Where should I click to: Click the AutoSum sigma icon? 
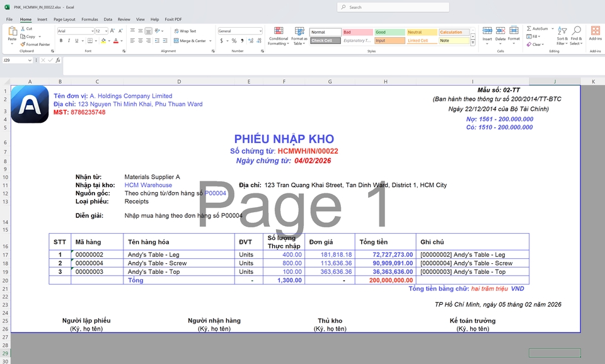click(x=529, y=28)
